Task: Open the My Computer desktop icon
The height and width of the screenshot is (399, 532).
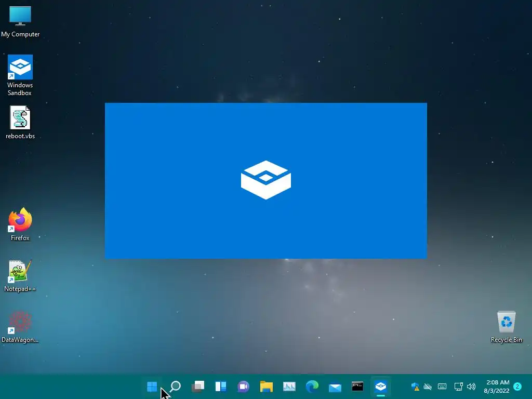Action: point(20,22)
